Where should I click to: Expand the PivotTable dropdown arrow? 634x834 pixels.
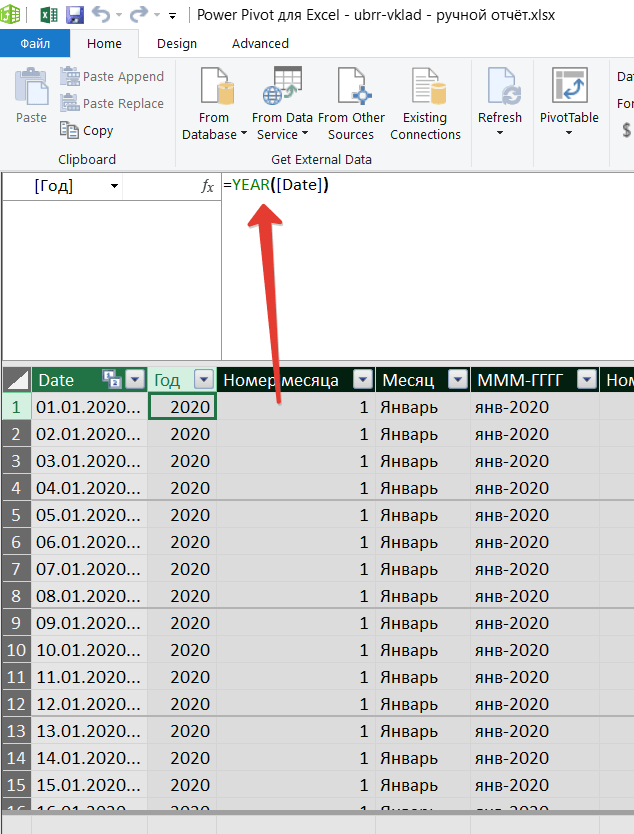coord(569,132)
